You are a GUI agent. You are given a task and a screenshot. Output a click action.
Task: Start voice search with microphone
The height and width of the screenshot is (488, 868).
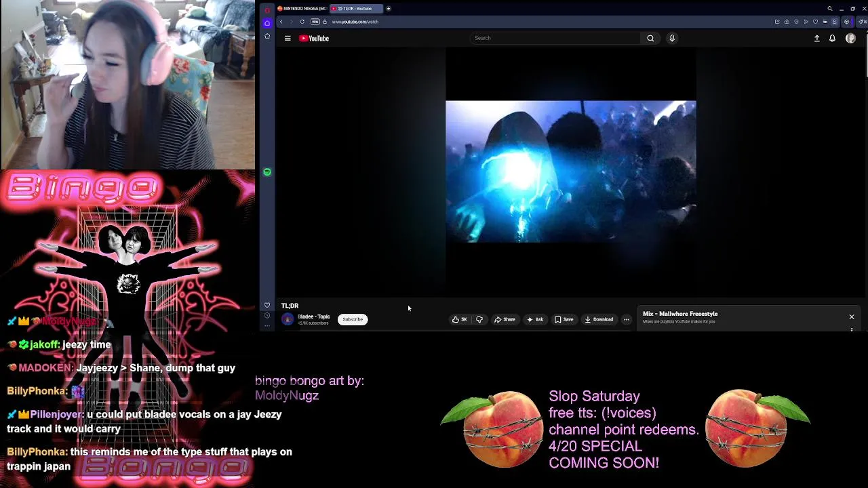pos(672,38)
